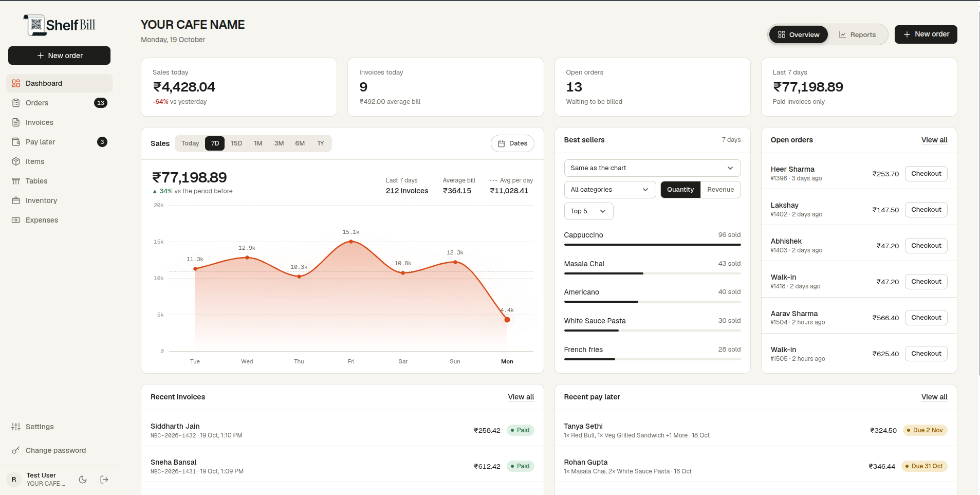The width and height of the screenshot is (980, 495).
Task: Select the 1Y sales range
Action: click(321, 143)
